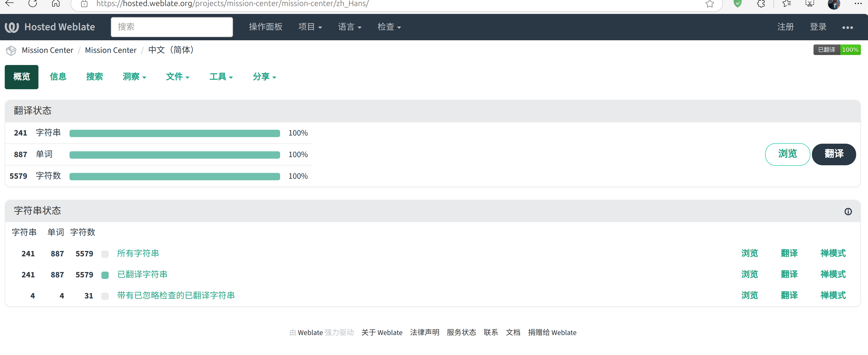Image resolution: width=868 pixels, height=355 pixels.
Task: Open the string status info icon
Action: point(848,212)
